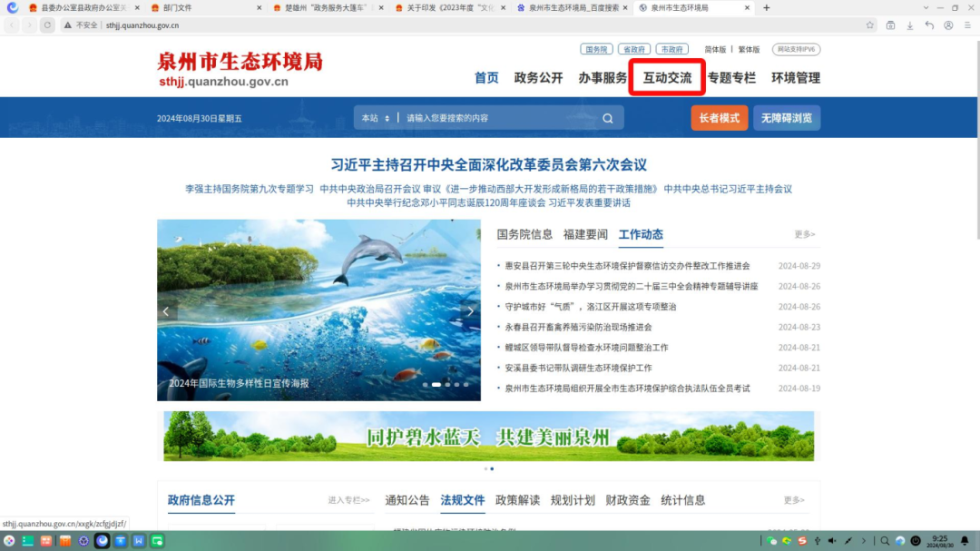Open the tab list dropdown arrow
Viewport: 980px width, 551px height.
(x=926, y=7)
